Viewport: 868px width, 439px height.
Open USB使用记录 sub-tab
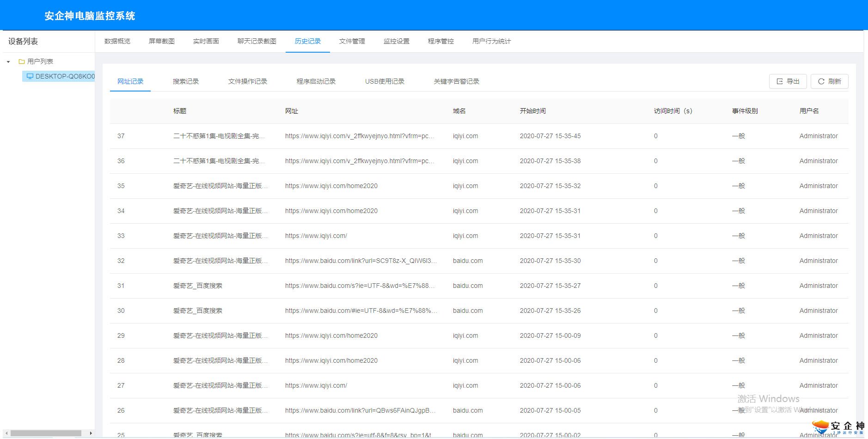point(385,81)
